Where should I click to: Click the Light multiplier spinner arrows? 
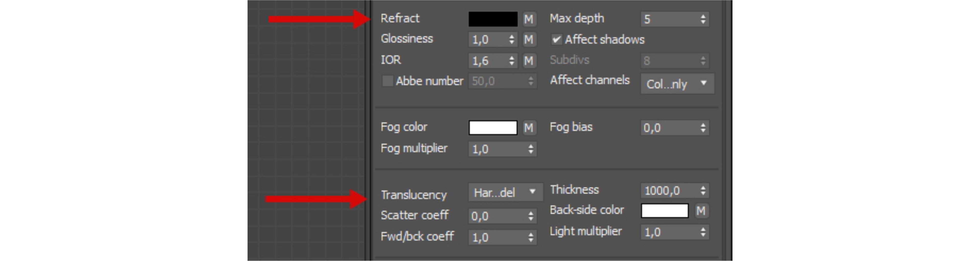pyautogui.click(x=703, y=232)
